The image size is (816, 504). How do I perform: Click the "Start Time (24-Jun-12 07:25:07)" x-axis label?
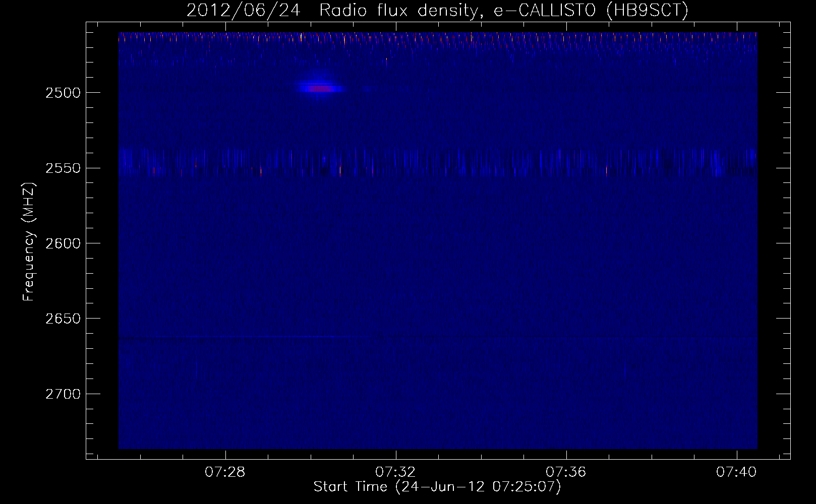437,487
